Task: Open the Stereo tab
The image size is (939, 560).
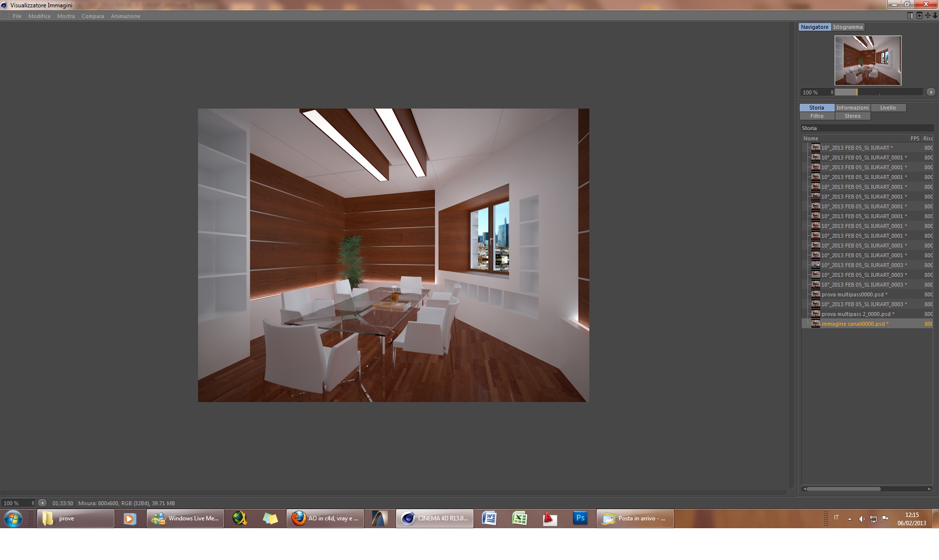Action: point(852,116)
